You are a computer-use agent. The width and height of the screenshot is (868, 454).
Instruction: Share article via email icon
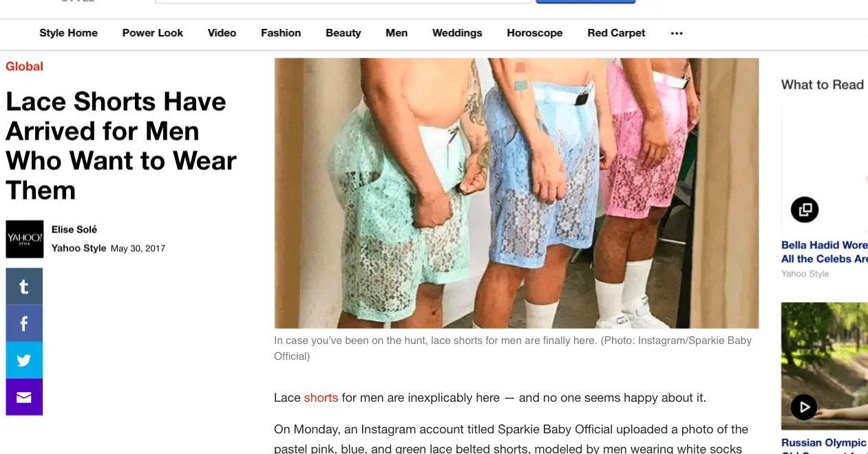tap(24, 397)
